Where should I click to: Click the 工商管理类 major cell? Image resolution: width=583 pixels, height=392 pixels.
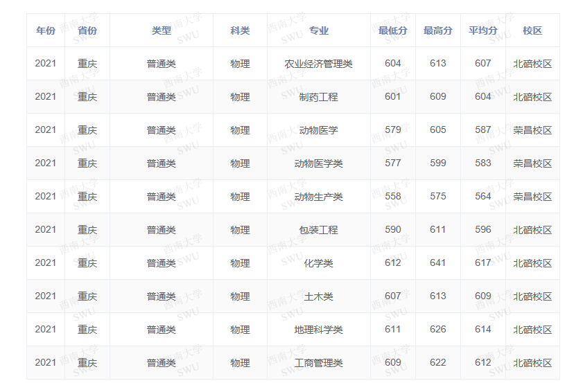[319, 363]
